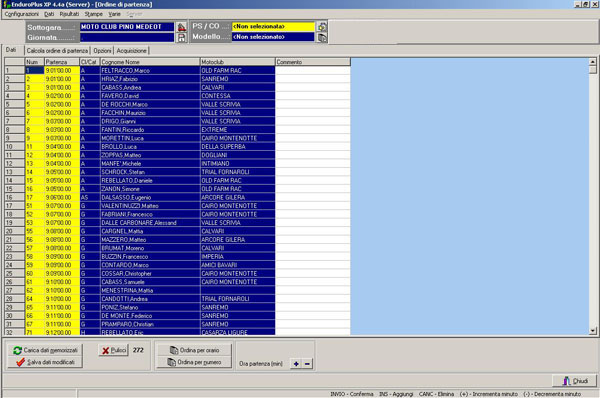The height and width of the screenshot is (398, 600).
Task: Select the FELTRACCO Marco name cell
Action: point(150,70)
